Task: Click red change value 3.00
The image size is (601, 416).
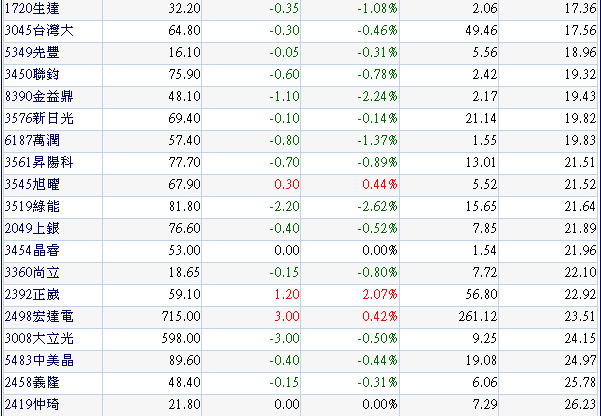Action: point(287,316)
